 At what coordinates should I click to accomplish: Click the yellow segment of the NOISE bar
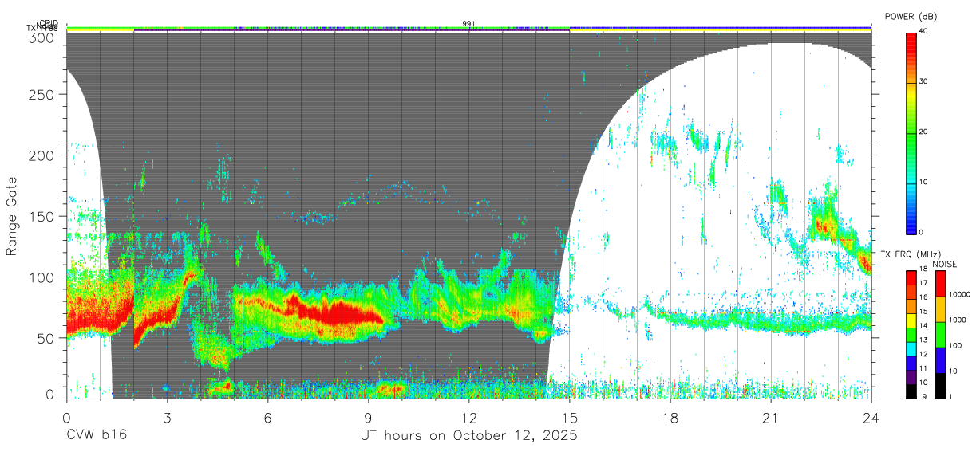[x=939, y=309]
